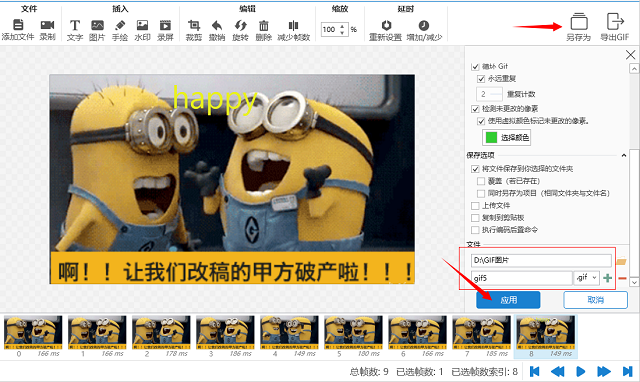This screenshot has height=382, width=640.
Task: Enable the 覆盖 (若已存在) overwrite checkbox
Action: click(x=481, y=181)
